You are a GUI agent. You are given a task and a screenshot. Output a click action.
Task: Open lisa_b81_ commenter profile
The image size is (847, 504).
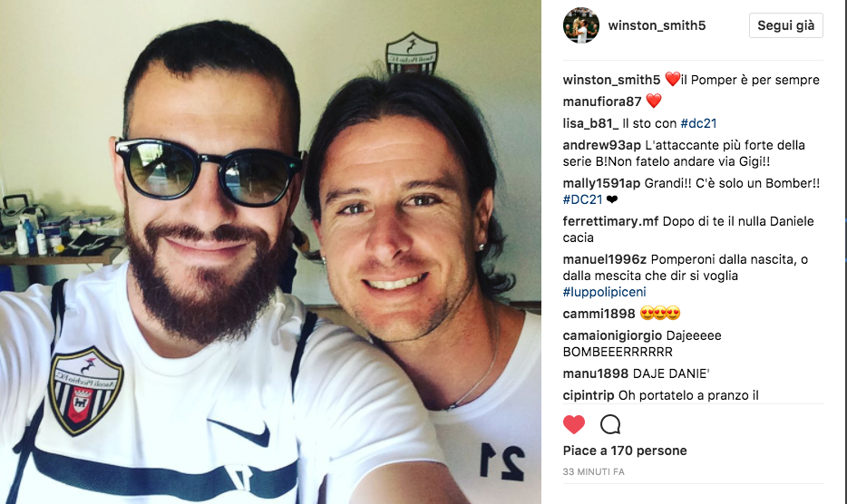click(590, 123)
